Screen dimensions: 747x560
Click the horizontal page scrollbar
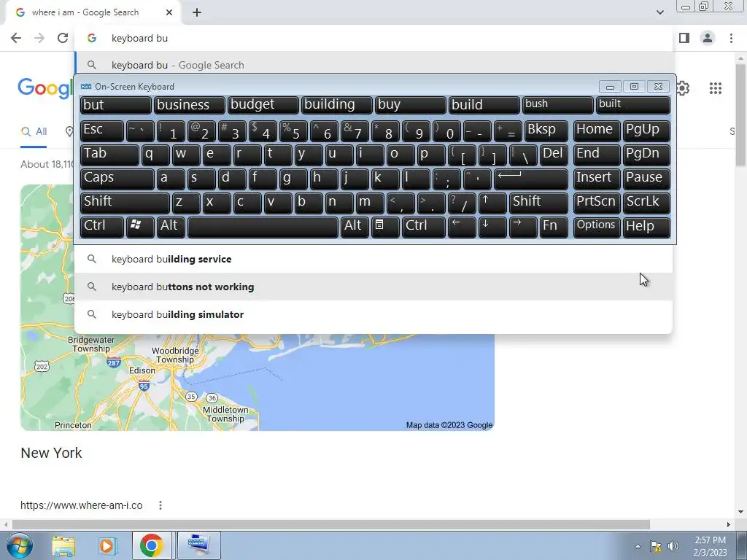tap(330, 524)
